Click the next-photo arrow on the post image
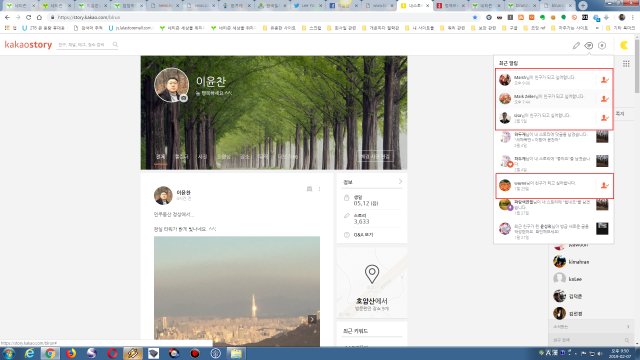Image resolution: width=640 pixels, height=360 pixels. (312, 319)
